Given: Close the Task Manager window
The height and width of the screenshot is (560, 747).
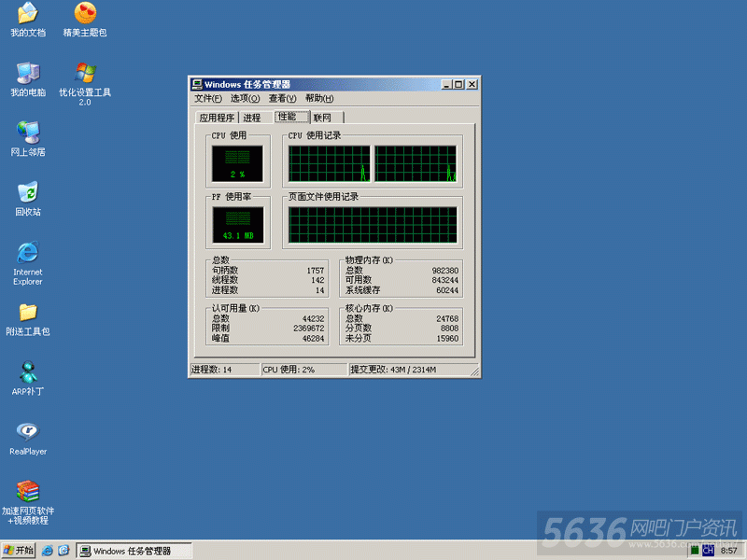Looking at the screenshot, I should 472,85.
